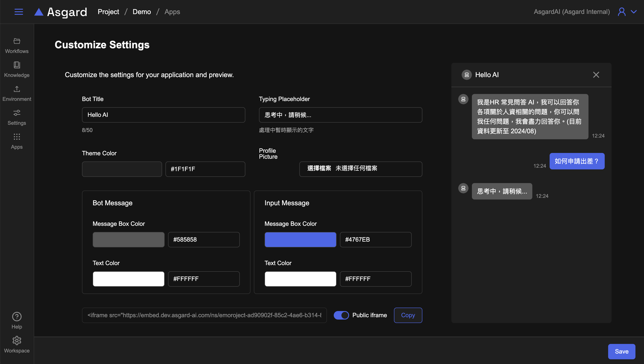644x364 pixels.
Task: Toggle the Public iframe switch
Action: pos(341,315)
